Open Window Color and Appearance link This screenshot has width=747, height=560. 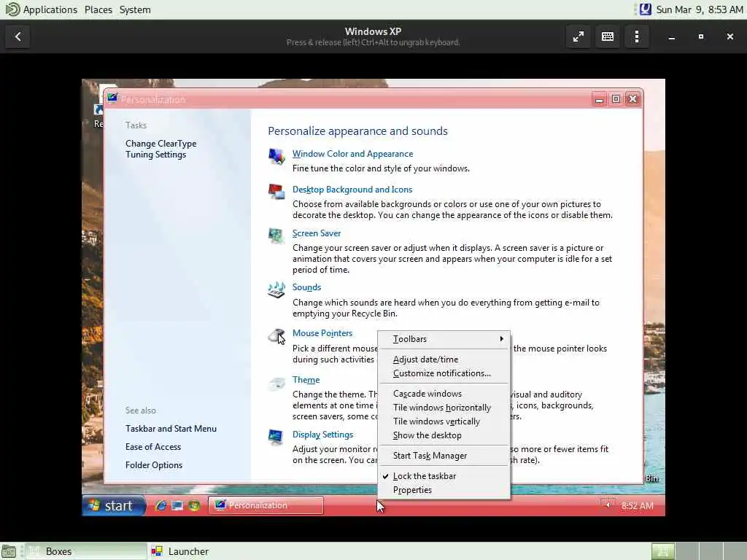(x=352, y=154)
